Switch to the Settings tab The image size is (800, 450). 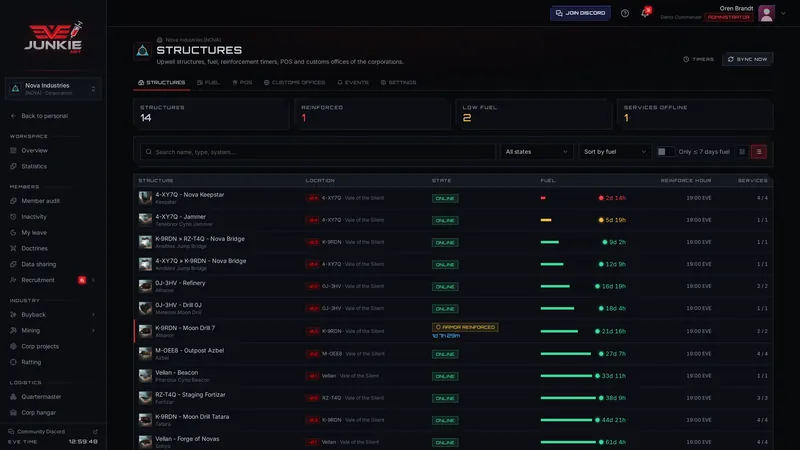[x=398, y=83]
